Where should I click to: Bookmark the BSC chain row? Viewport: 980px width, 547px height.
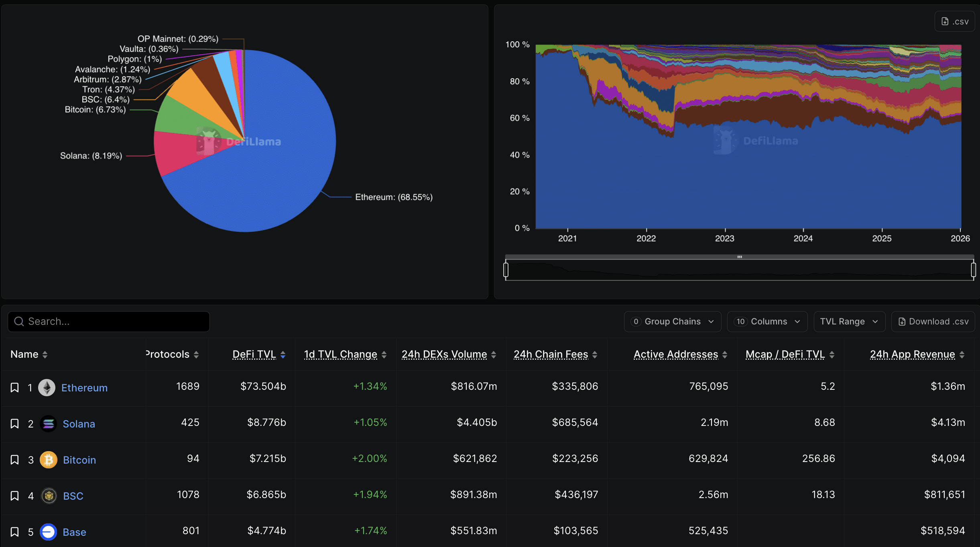click(14, 496)
